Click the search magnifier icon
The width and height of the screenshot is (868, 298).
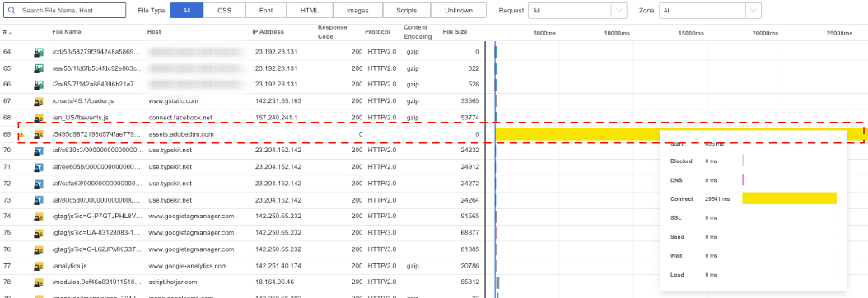(x=12, y=11)
